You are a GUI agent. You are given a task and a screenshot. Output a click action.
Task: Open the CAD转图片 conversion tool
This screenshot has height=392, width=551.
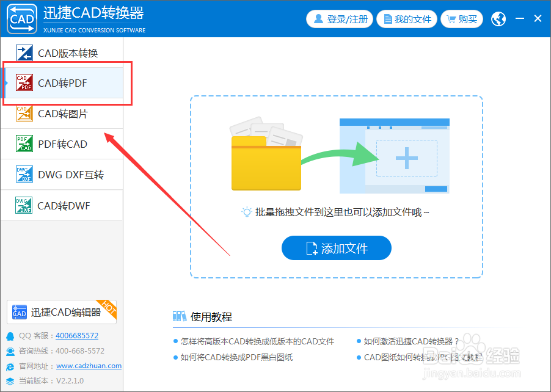tap(24, 114)
